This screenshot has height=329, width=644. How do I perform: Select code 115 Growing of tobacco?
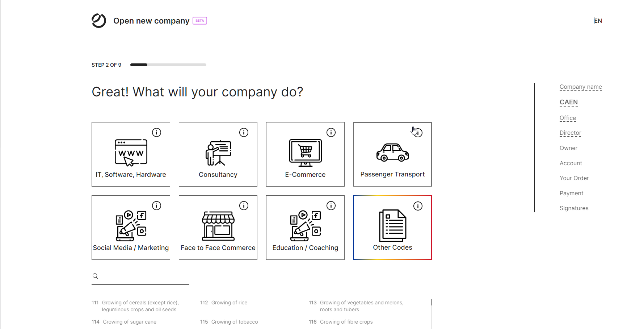coord(234,322)
